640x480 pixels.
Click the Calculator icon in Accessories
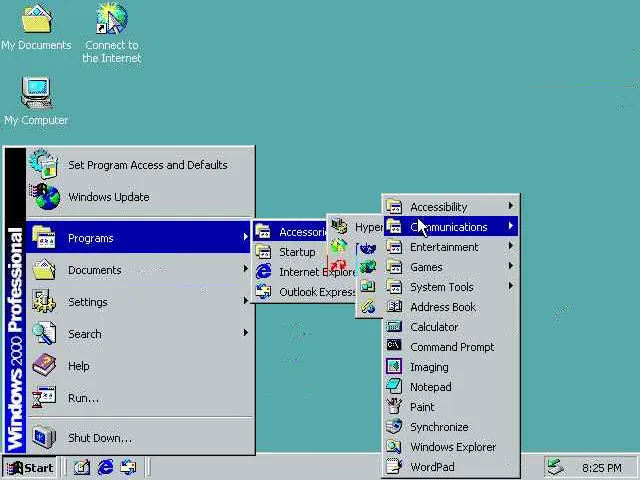394,327
